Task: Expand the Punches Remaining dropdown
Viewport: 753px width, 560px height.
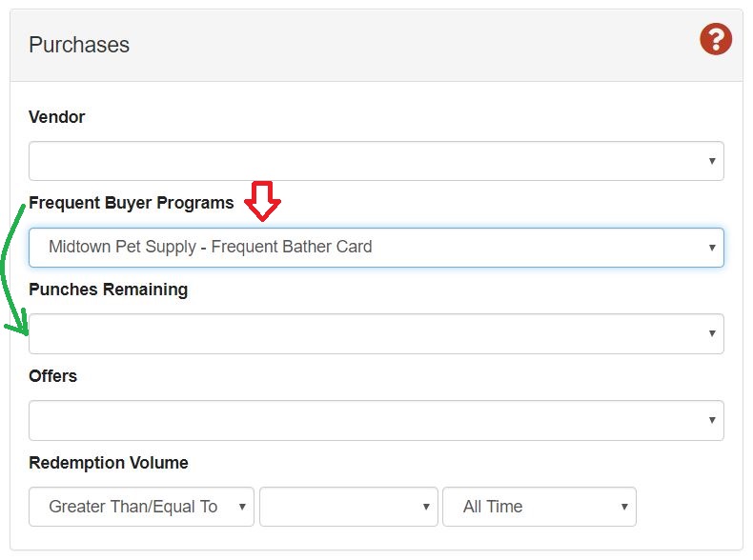Action: tap(376, 334)
